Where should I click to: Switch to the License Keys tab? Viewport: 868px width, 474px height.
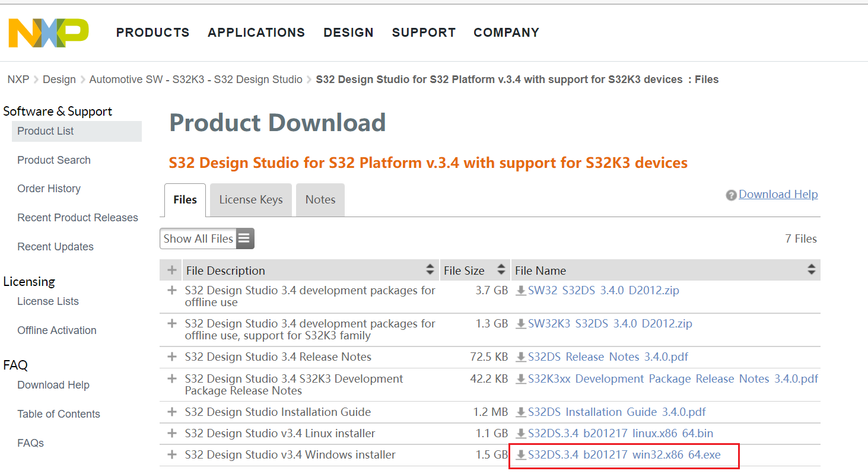click(251, 200)
